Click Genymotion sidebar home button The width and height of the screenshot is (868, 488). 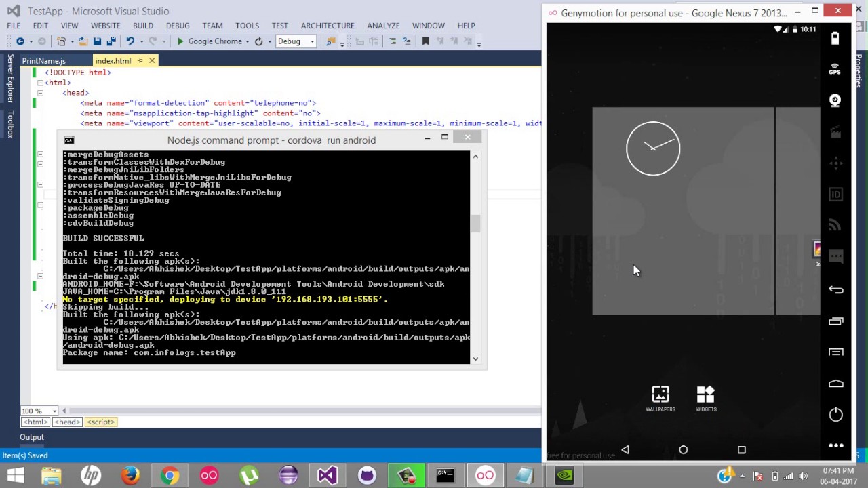(835, 383)
